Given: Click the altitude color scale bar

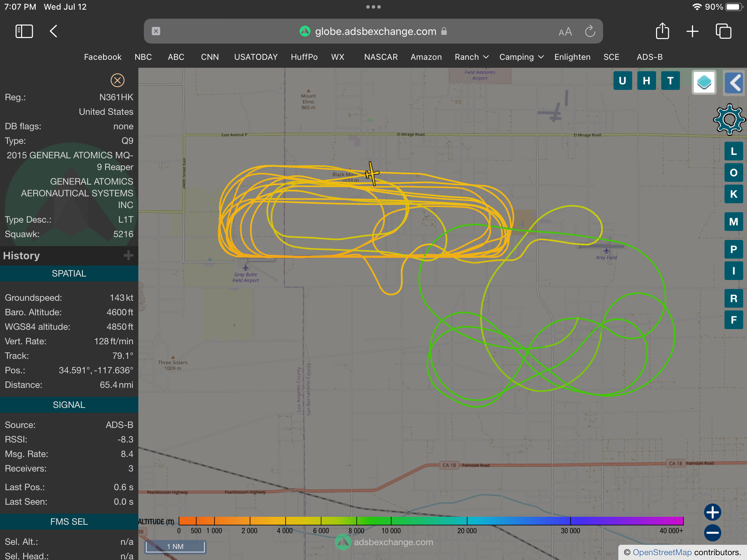Looking at the screenshot, I should pyautogui.click(x=431, y=521).
